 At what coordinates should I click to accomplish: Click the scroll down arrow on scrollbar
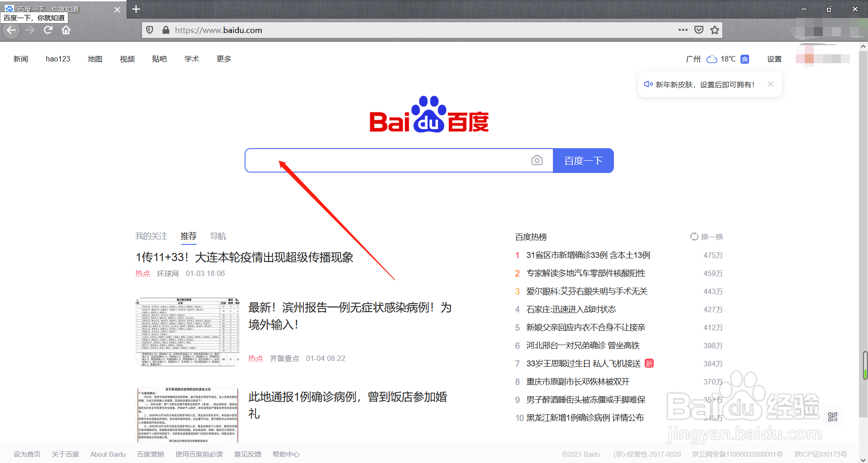point(863,459)
